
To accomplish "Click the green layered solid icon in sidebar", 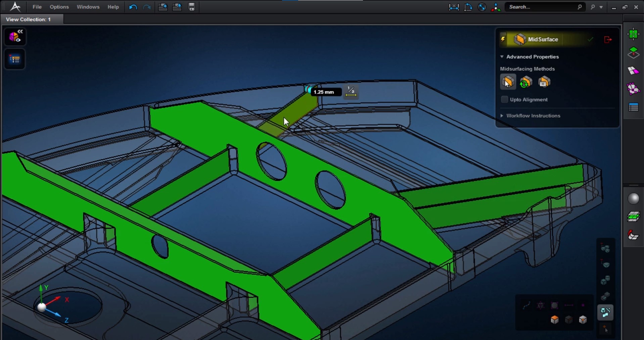I will (x=633, y=217).
